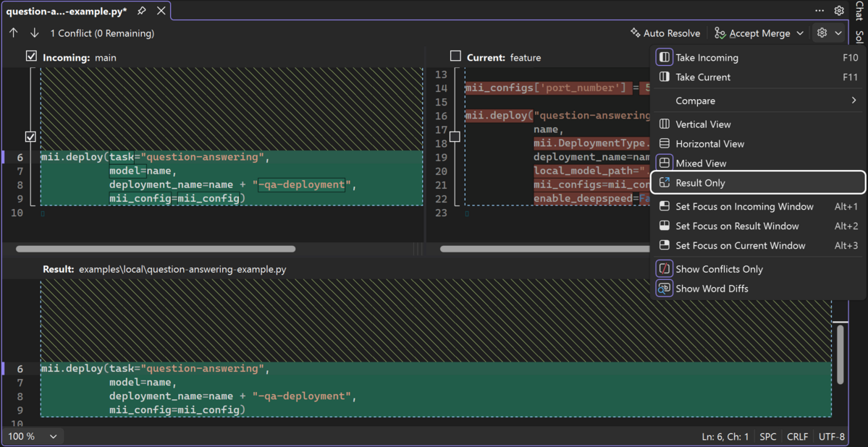Go to next conflict with down arrow

coord(34,33)
